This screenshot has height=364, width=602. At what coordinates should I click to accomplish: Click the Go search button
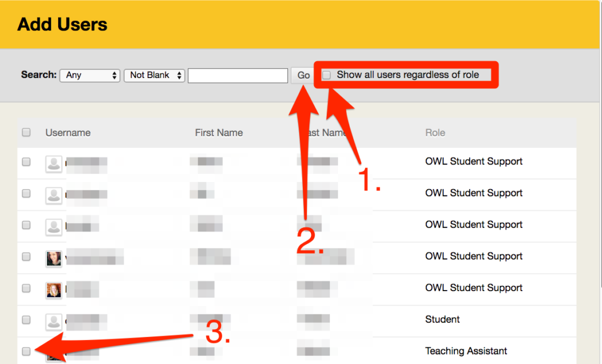[303, 75]
